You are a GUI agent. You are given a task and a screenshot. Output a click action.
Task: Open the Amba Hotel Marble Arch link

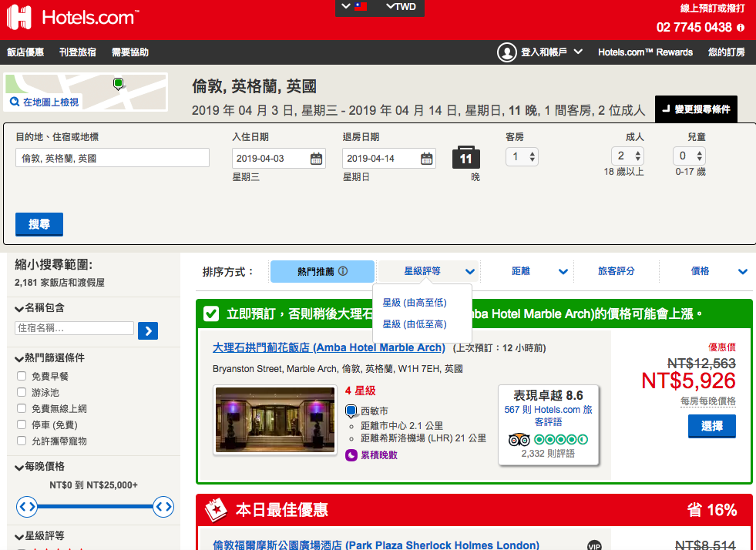[x=329, y=347]
